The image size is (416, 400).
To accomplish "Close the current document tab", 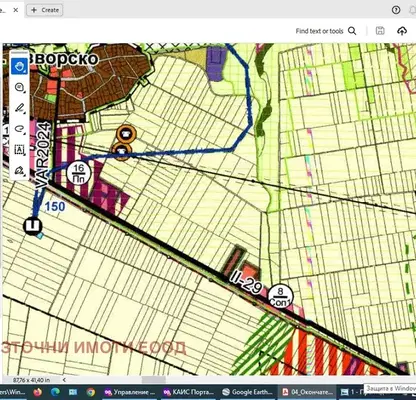I will pyautogui.click(x=15, y=10).
